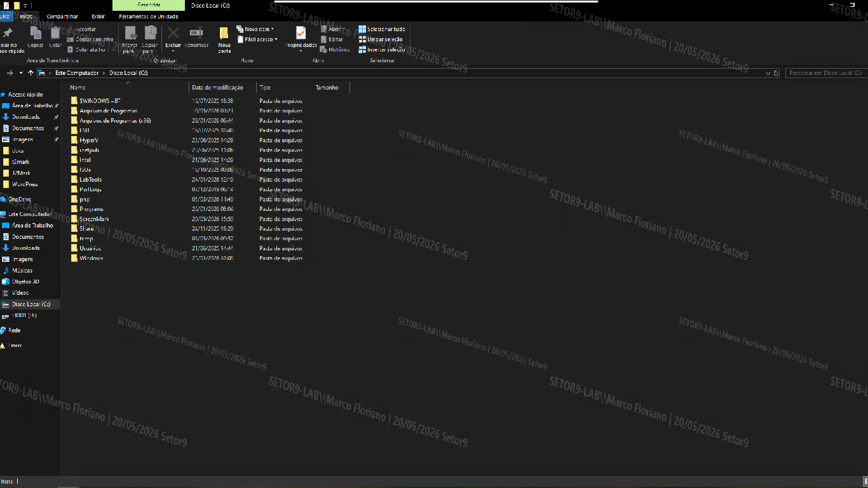868x488 pixels.
Task: Sort by Data de modificação column
Action: 222,88
